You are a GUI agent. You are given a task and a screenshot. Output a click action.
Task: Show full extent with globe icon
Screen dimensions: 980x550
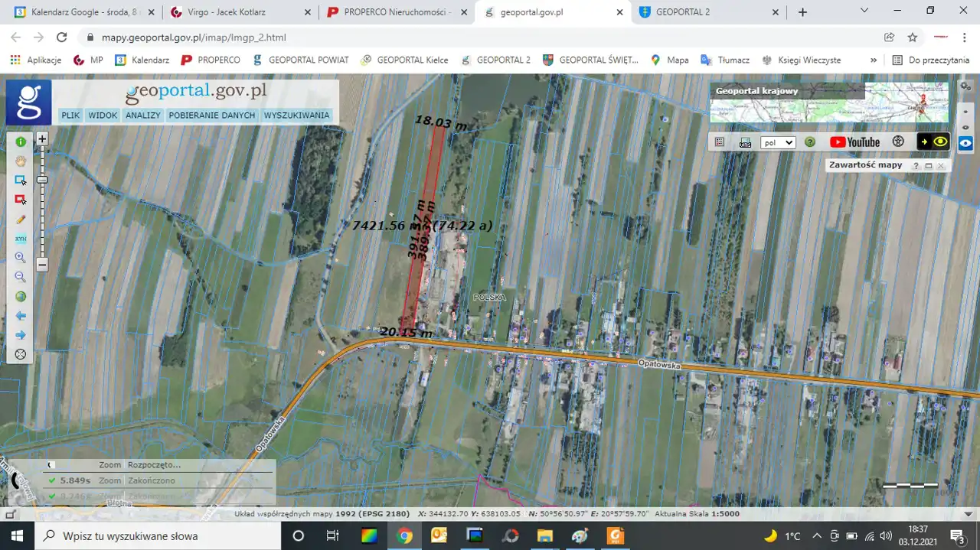(21, 297)
